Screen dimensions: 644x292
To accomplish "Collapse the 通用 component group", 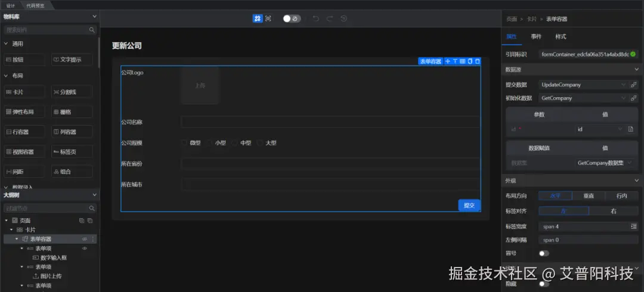I will coord(6,44).
